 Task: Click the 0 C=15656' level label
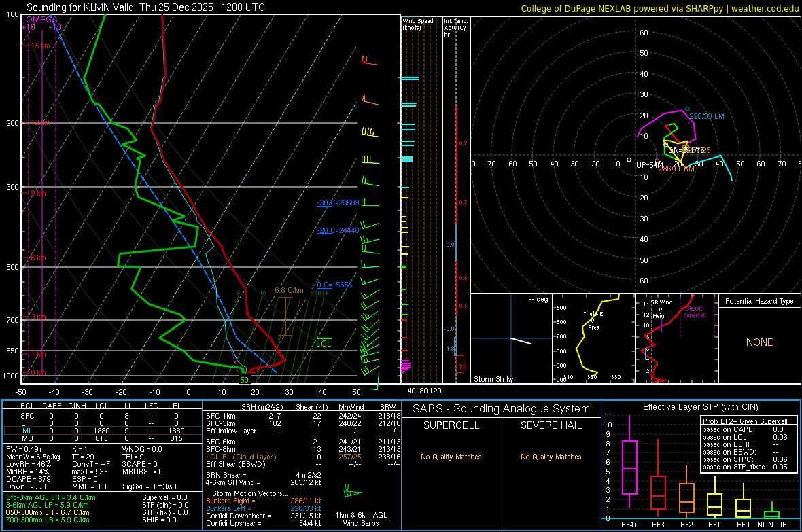[335, 285]
